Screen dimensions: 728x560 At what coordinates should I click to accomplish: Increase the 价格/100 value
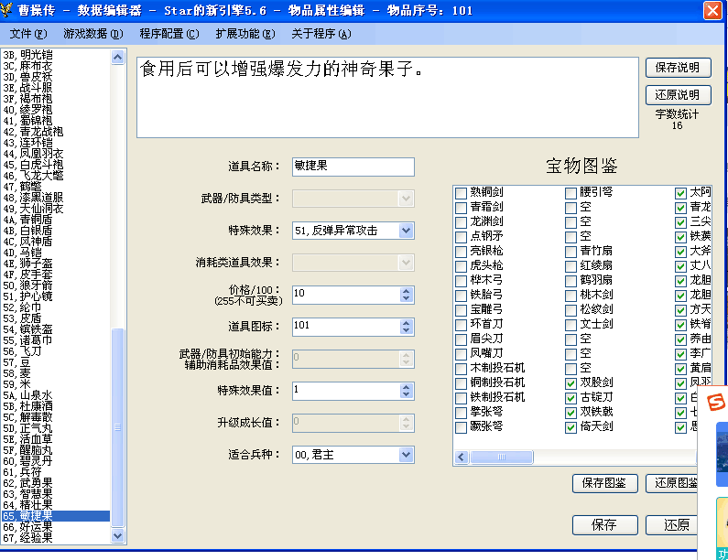tap(407, 291)
